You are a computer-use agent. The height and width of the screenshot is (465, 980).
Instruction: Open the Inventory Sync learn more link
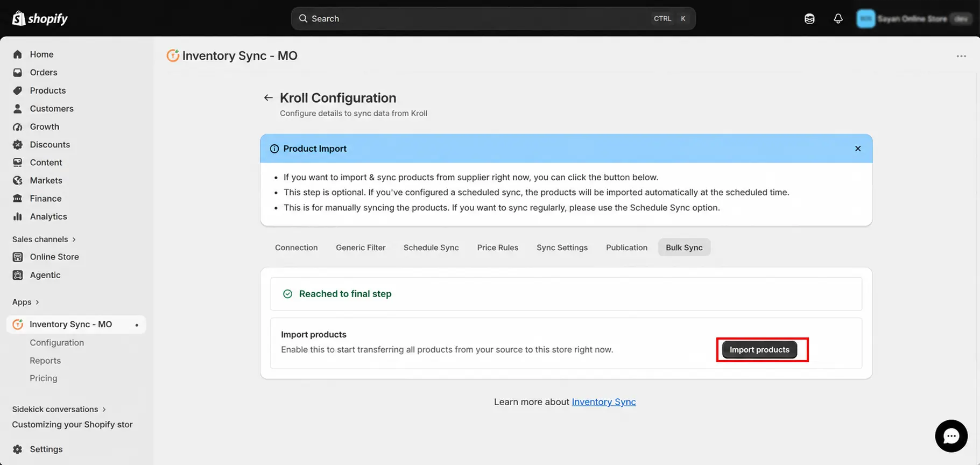click(x=604, y=402)
